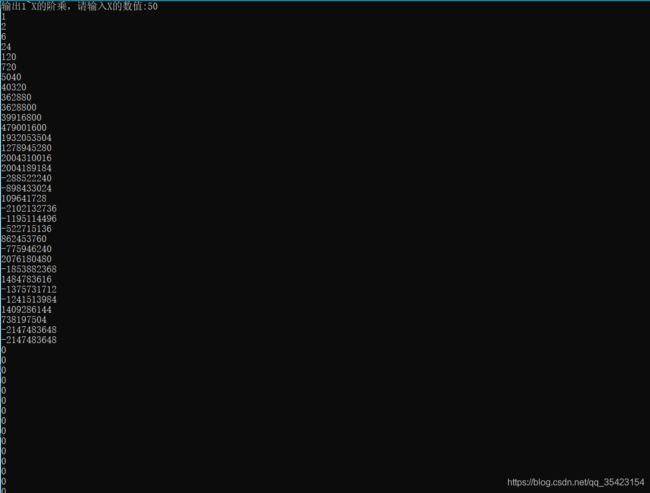Select the output value 738197504

click(x=24, y=320)
